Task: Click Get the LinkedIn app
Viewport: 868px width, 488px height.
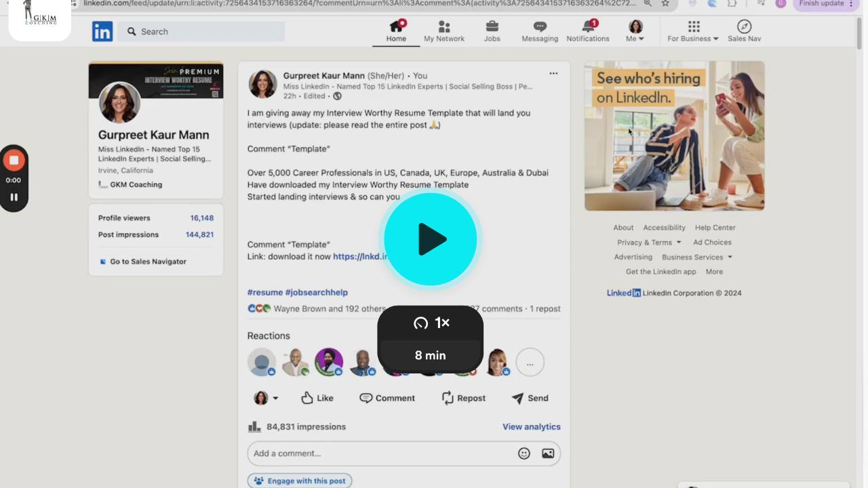Action: pos(661,272)
